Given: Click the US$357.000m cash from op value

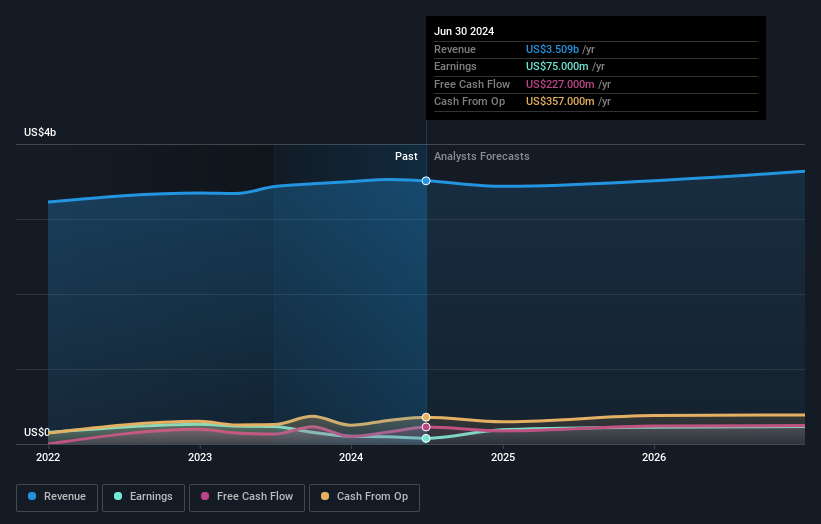Looking at the screenshot, I should click(560, 102).
